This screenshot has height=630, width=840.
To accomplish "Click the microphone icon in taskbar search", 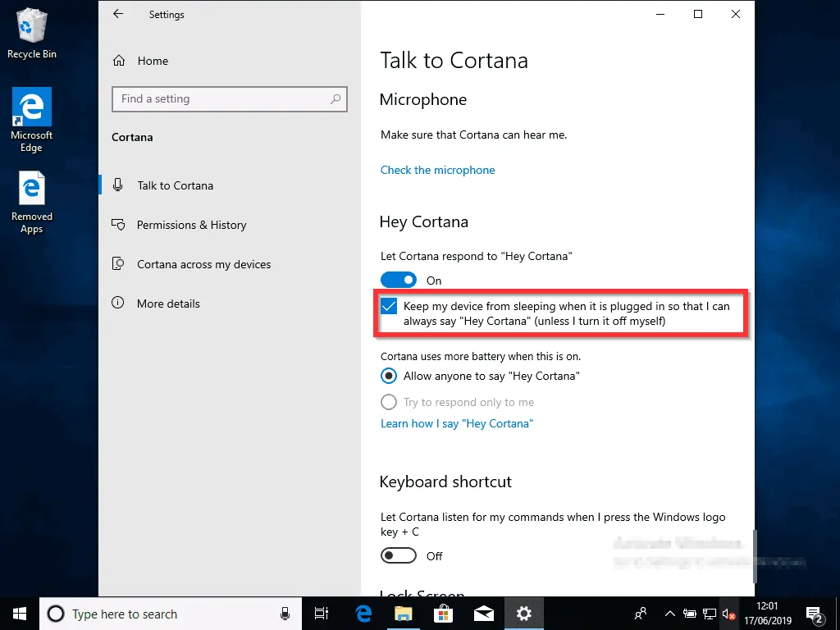I will click(285, 614).
